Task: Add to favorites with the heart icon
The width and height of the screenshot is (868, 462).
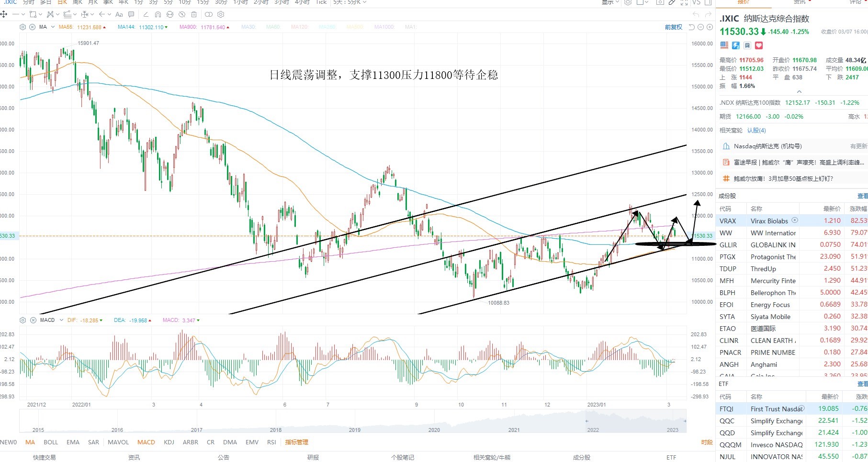Action: click(759, 45)
